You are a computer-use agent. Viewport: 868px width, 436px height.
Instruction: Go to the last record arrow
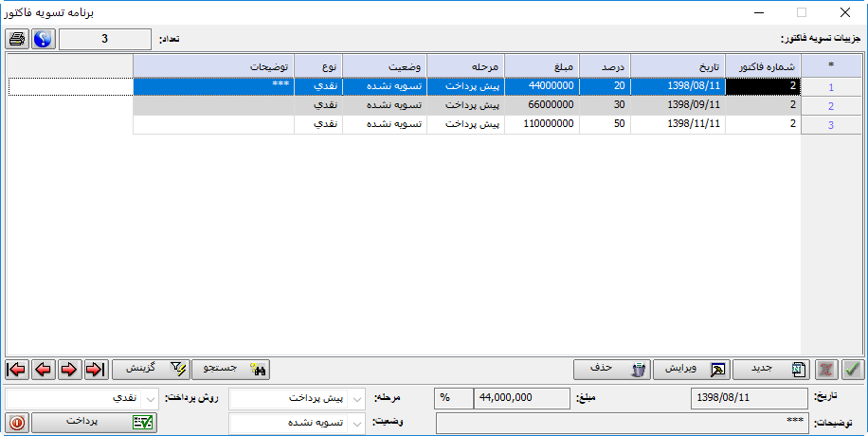pos(95,369)
